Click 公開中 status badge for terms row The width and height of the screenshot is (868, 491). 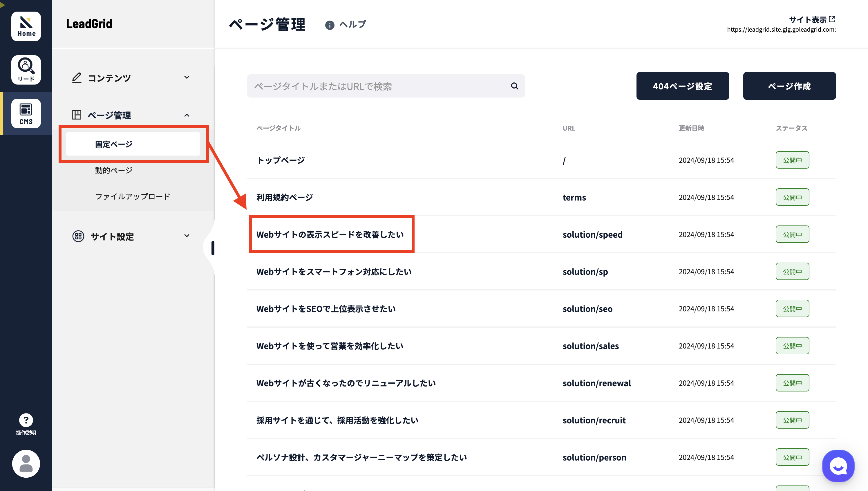coord(793,197)
